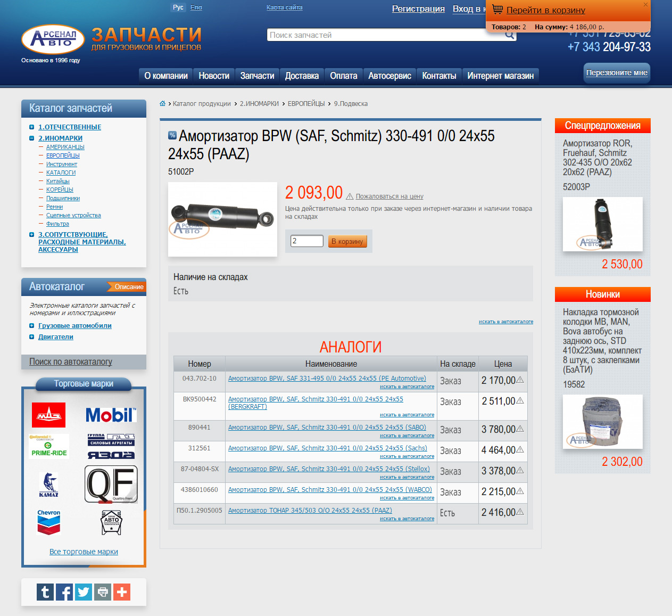The height and width of the screenshot is (616, 672).
Task: Click the Prime-Ride brand logo
Action: click(49, 446)
